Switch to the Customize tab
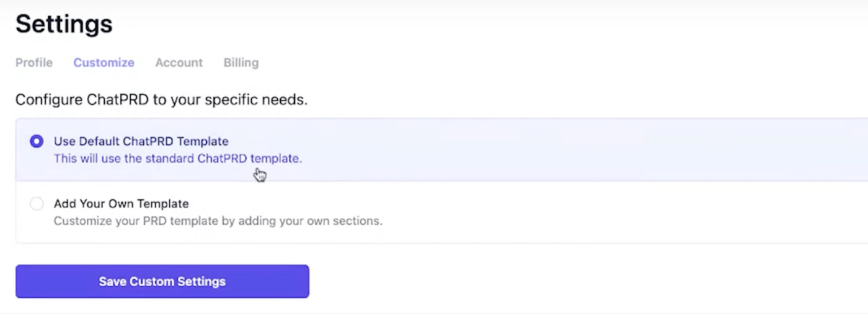This screenshot has height=314, width=868. click(x=104, y=63)
